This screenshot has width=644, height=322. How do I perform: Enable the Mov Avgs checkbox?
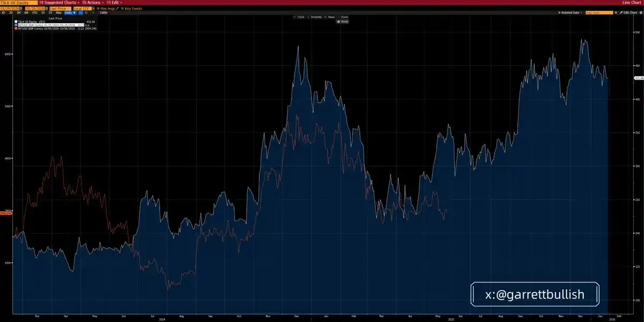click(x=98, y=8)
